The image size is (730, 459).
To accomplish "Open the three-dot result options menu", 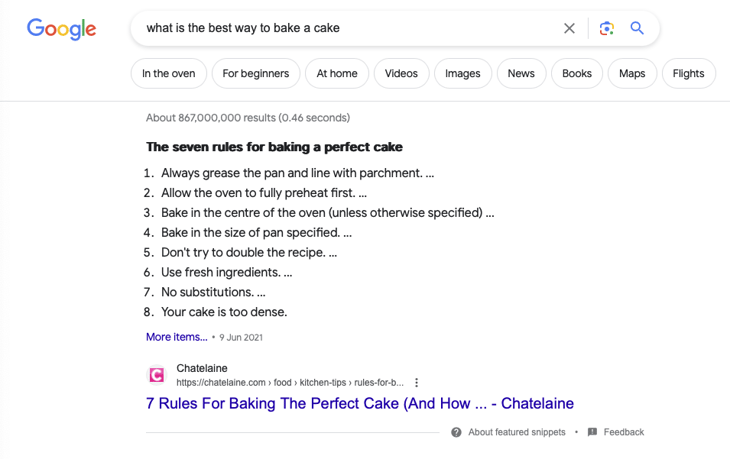I will [416, 383].
